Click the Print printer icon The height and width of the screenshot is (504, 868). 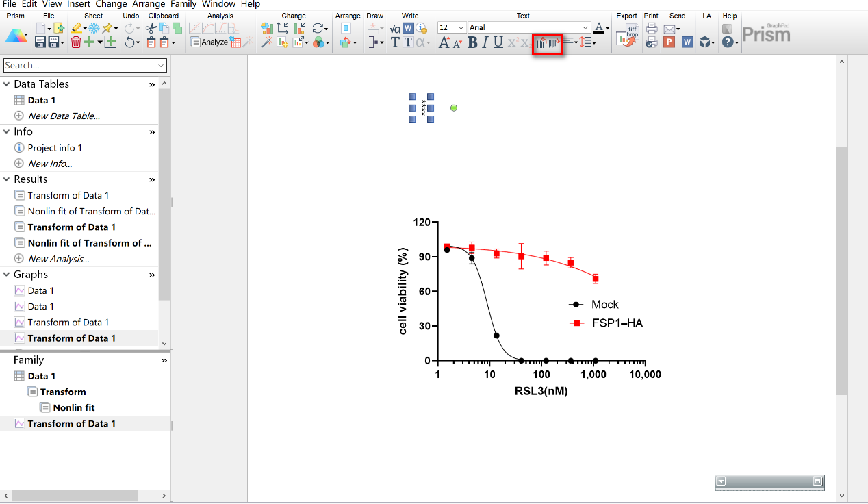(x=652, y=28)
